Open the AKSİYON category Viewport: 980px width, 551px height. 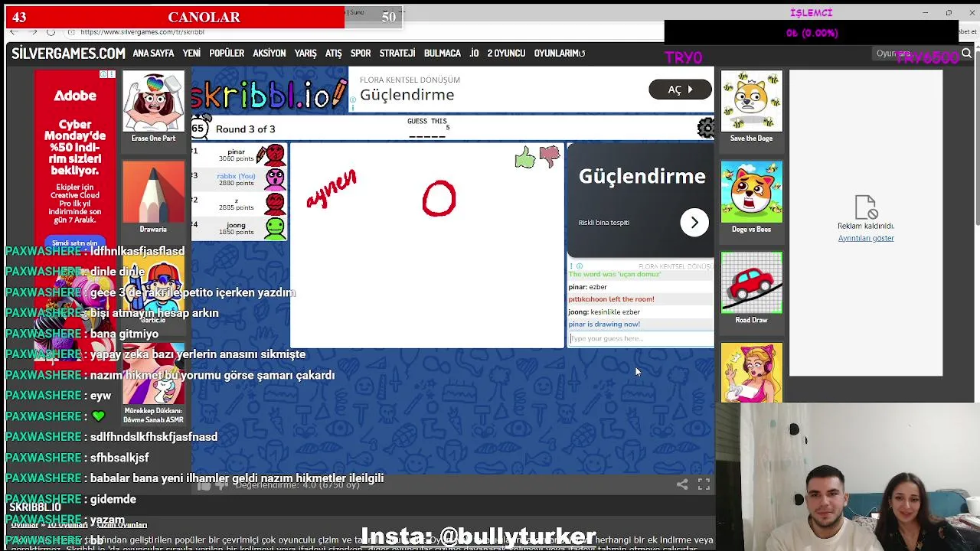click(269, 54)
